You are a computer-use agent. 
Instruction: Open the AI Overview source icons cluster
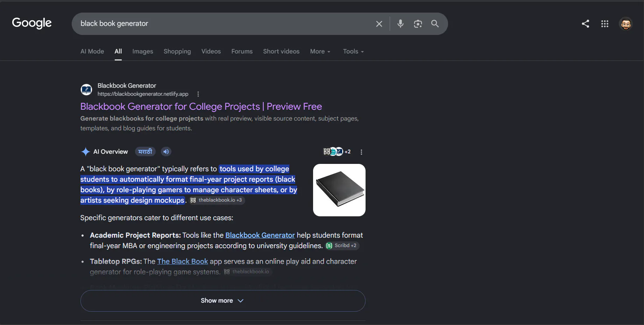[337, 152]
